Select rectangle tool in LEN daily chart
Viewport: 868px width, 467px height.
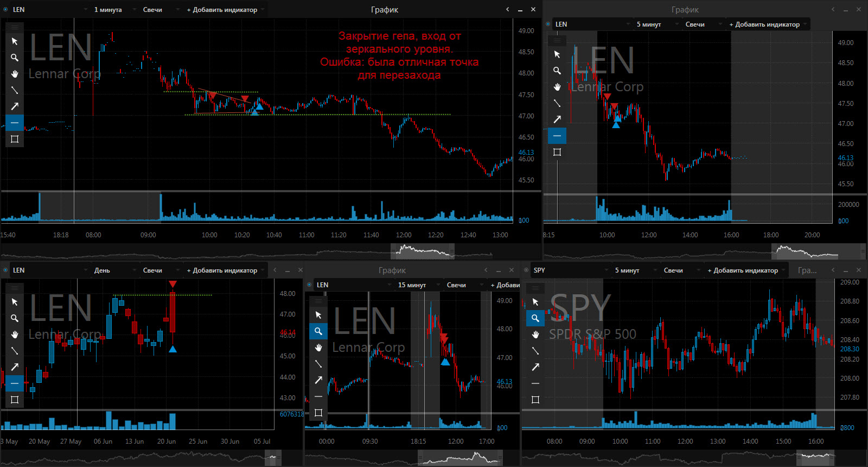(15, 400)
